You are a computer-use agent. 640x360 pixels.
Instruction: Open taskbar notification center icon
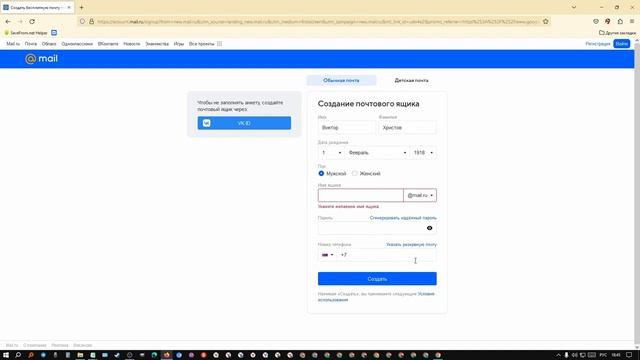point(629,355)
